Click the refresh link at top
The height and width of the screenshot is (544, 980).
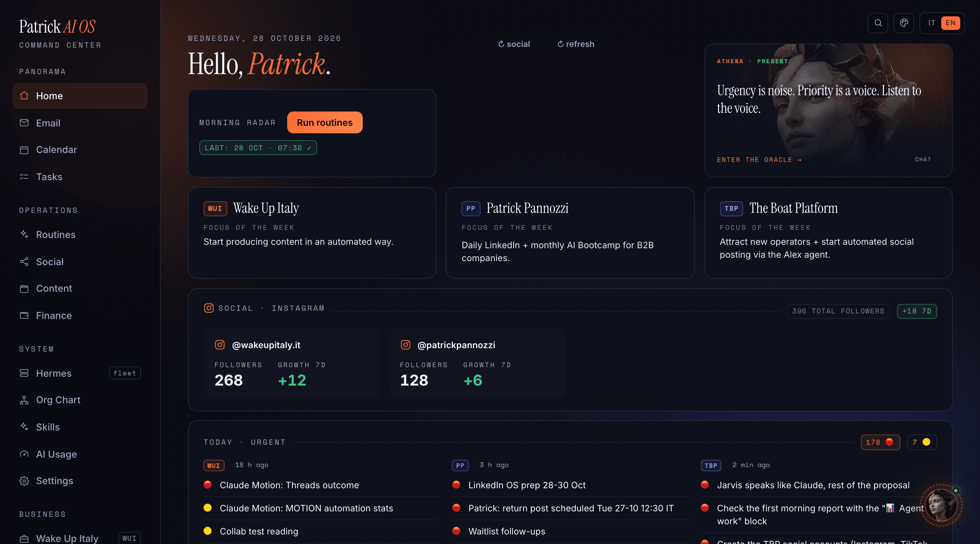coord(576,44)
